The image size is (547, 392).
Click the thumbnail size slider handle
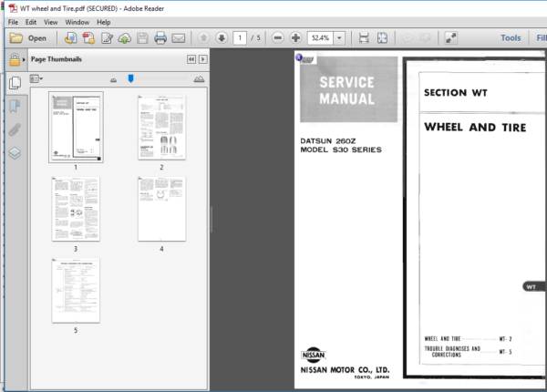(130, 78)
